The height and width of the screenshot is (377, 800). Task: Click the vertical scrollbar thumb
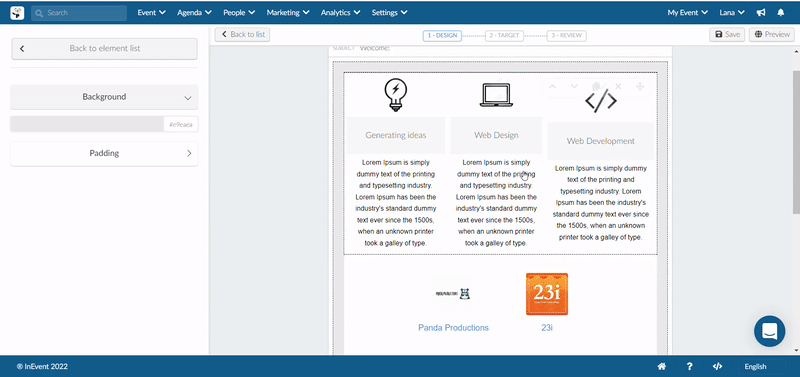(796, 142)
